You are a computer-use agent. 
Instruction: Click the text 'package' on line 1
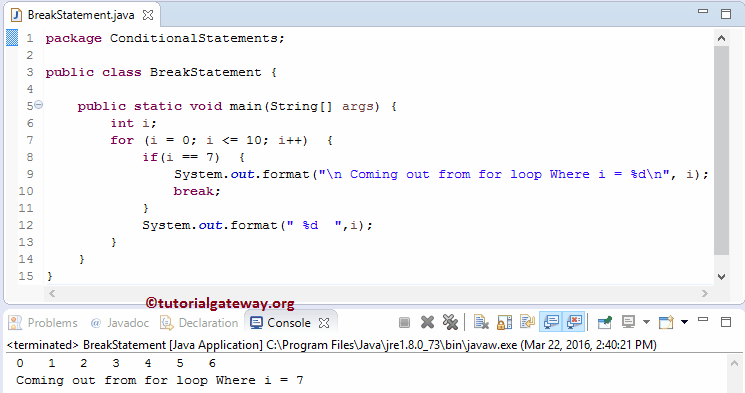[x=74, y=38]
